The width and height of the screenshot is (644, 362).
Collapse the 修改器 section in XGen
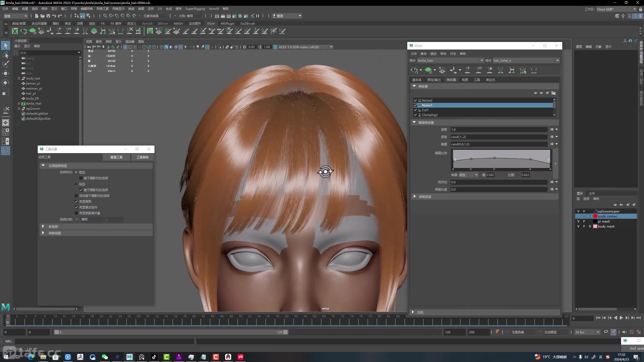[414, 86]
